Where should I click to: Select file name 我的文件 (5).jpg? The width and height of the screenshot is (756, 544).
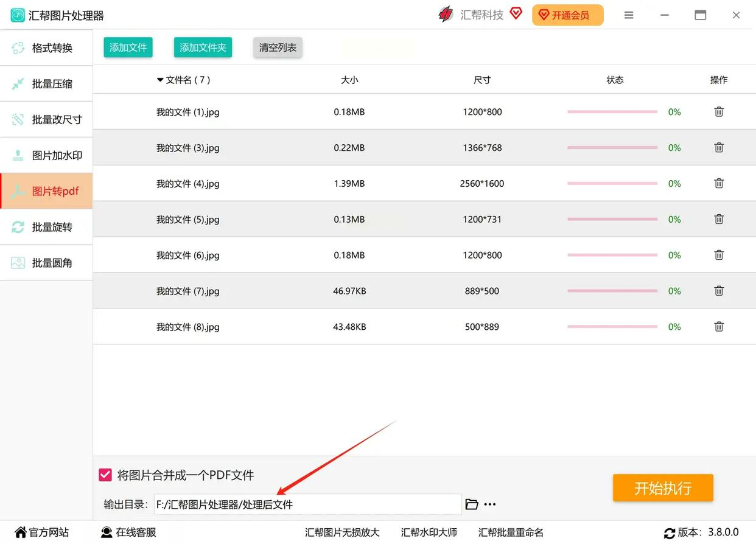pos(187,220)
